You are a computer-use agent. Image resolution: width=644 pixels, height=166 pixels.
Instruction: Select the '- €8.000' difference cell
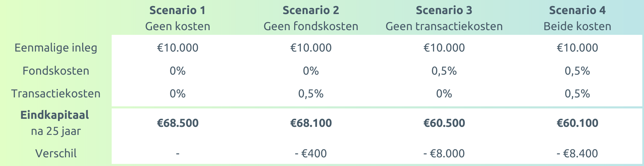(x=444, y=154)
